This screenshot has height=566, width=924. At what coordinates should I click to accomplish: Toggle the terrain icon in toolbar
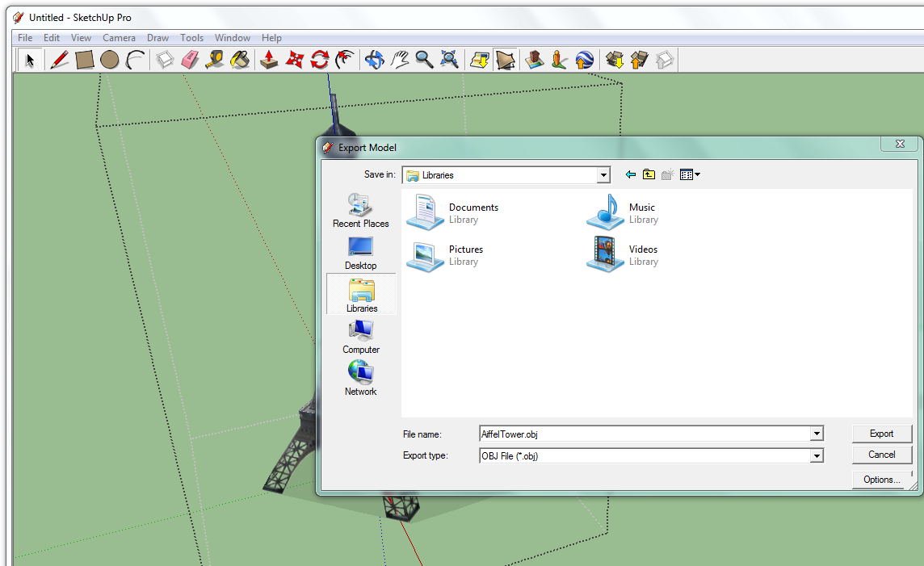point(505,60)
